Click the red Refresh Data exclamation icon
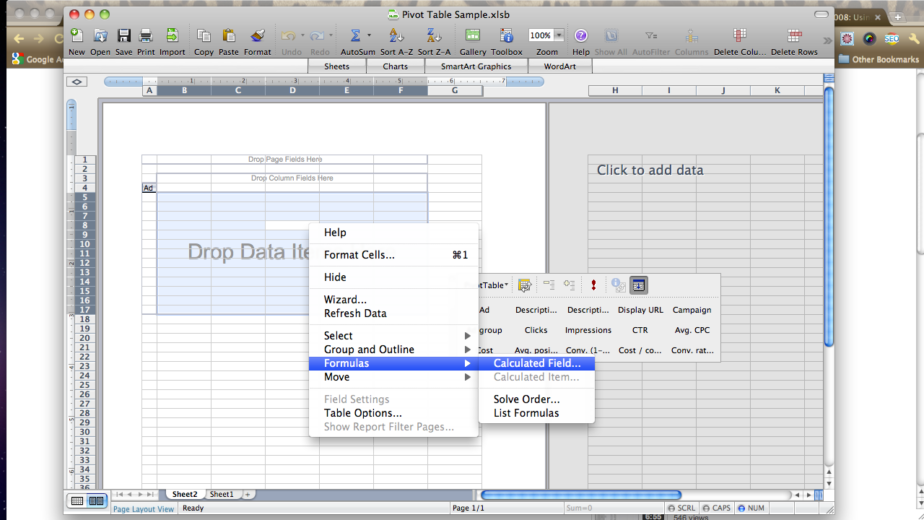Image resolution: width=924 pixels, height=520 pixels. pos(593,285)
